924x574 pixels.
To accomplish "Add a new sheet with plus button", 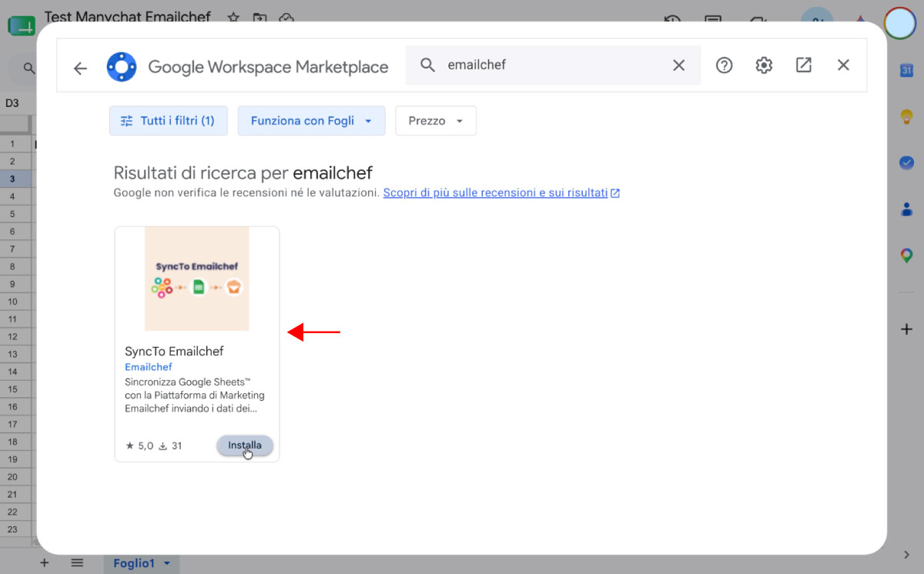I will click(45, 563).
